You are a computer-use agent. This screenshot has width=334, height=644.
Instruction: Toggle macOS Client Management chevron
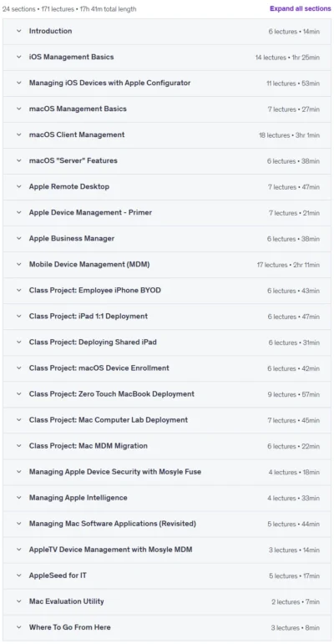click(x=19, y=134)
